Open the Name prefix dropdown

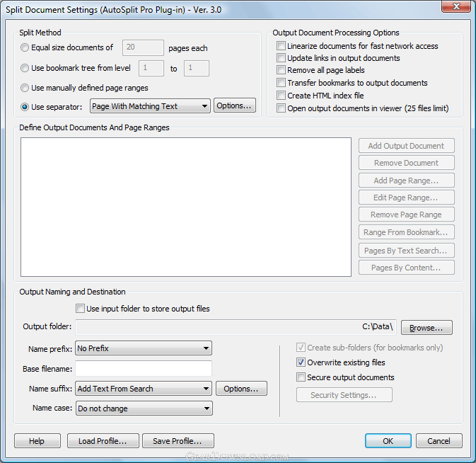tap(144, 348)
